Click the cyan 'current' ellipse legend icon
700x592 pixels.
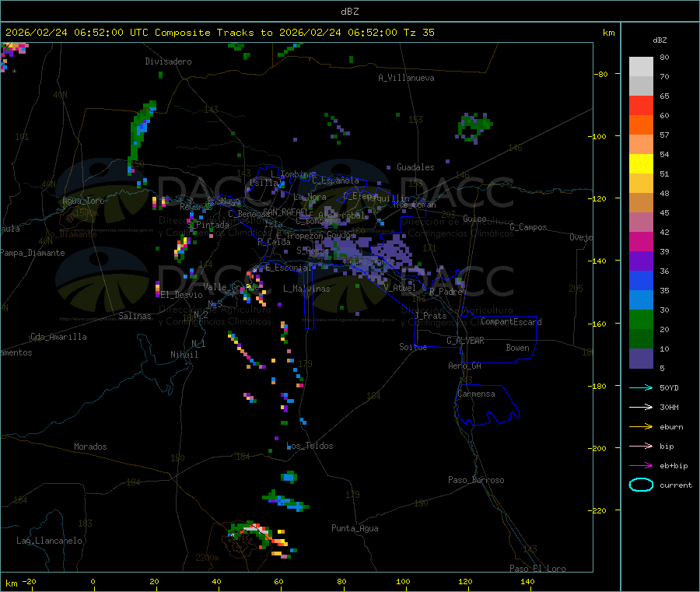641,485
